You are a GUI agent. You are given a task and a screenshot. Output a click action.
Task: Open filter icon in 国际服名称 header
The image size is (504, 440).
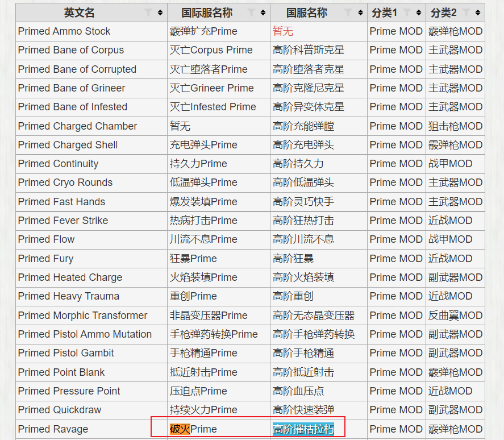click(251, 13)
